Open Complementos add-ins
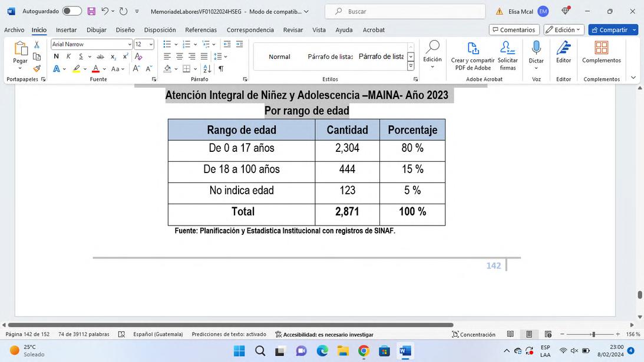Viewport: 644px width, 362px height. pos(602,48)
